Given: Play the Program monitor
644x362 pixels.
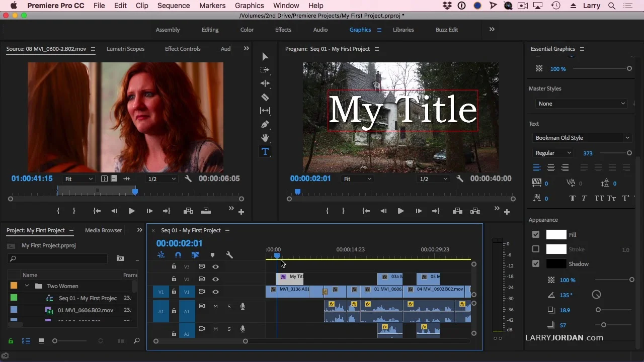Looking at the screenshot, I should click(x=400, y=211).
